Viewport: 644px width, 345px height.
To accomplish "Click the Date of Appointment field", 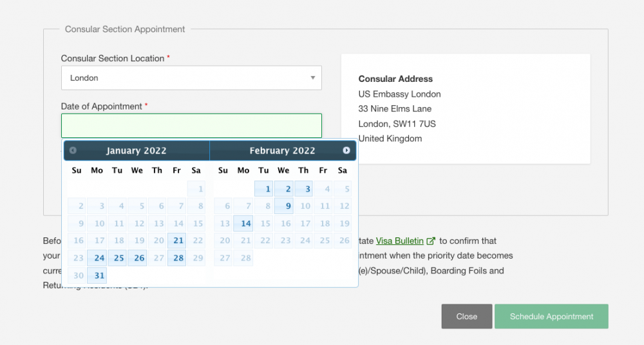I will [191, 126].
